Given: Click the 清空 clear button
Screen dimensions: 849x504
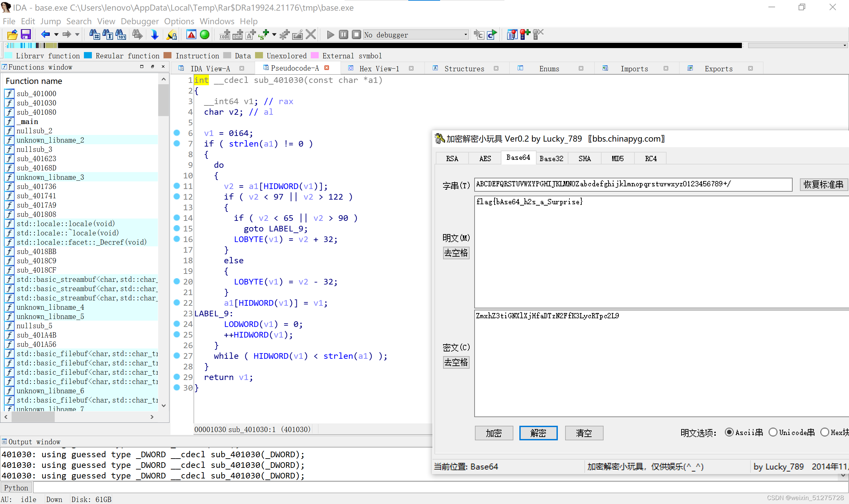Looking at the screenshot, I should pos(584,433).
